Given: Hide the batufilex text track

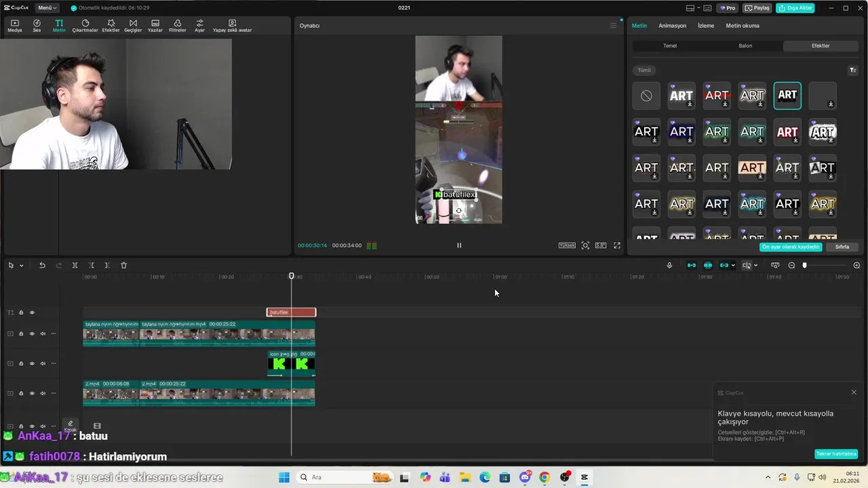Looking at the screenshot, I should (32, 312).
